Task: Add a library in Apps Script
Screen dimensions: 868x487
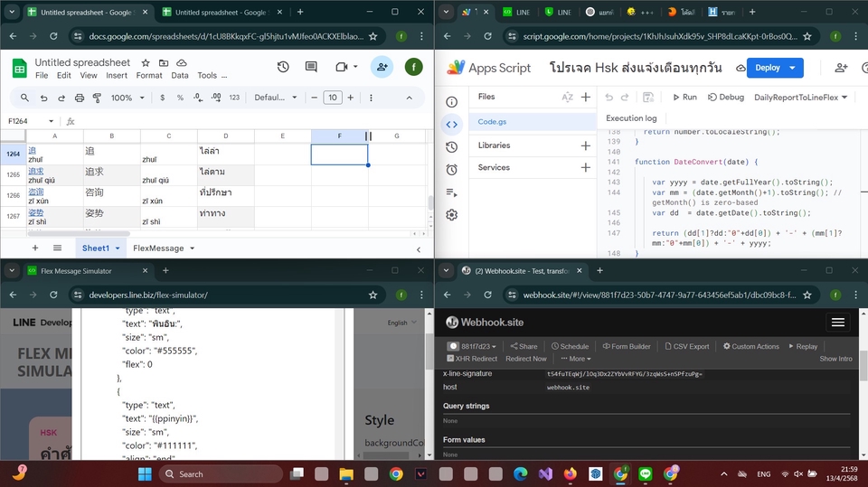Action: [586, 145]
